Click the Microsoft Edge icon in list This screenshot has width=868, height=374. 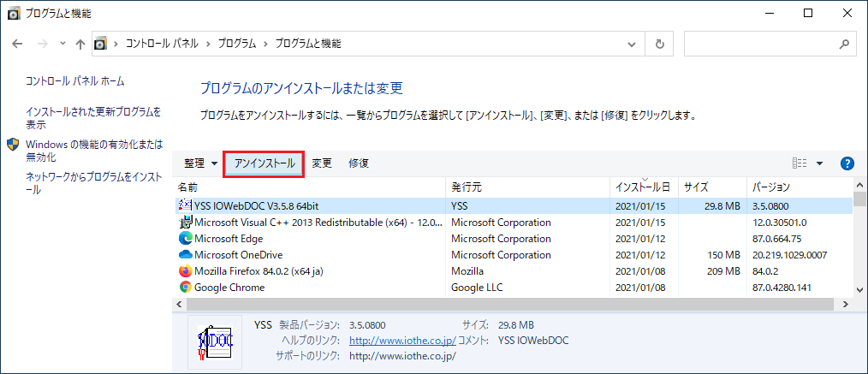coord(185,239)
